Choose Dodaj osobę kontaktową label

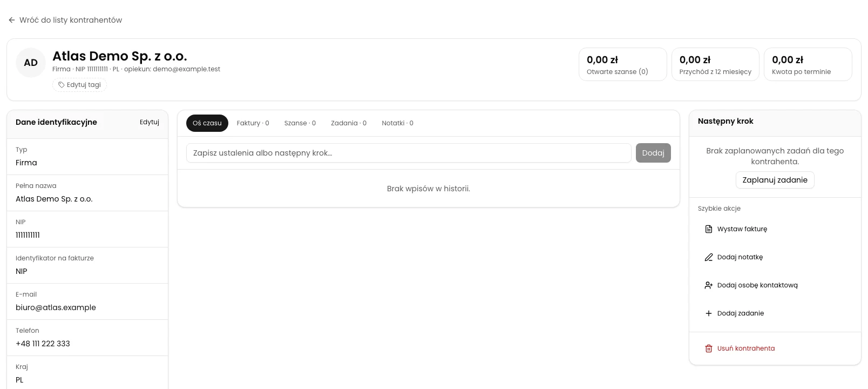(757, 285)
